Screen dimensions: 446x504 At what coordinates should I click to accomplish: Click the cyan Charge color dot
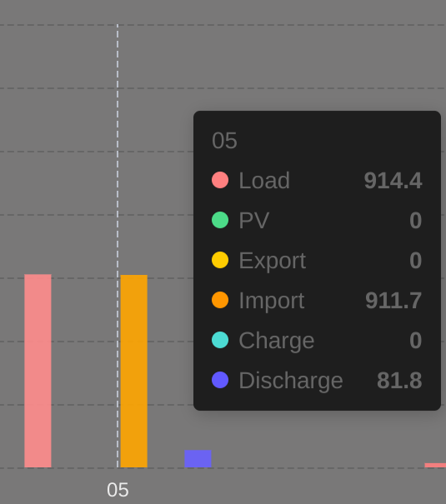click(220, 340)
